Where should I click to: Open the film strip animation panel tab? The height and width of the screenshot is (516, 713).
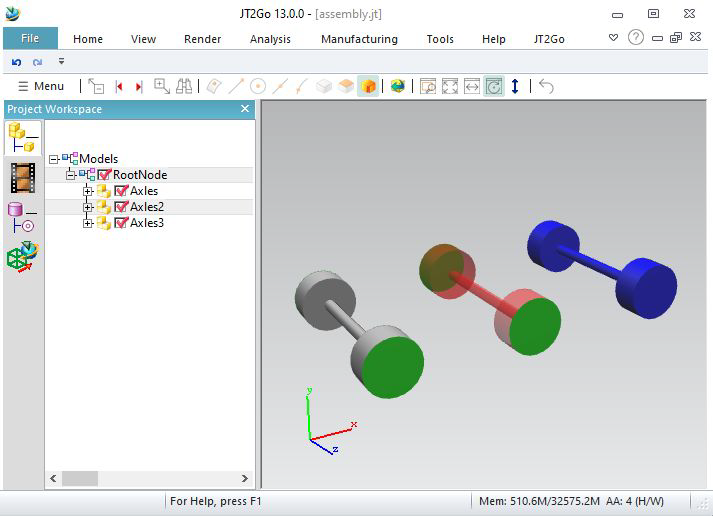tap(23, 176)
